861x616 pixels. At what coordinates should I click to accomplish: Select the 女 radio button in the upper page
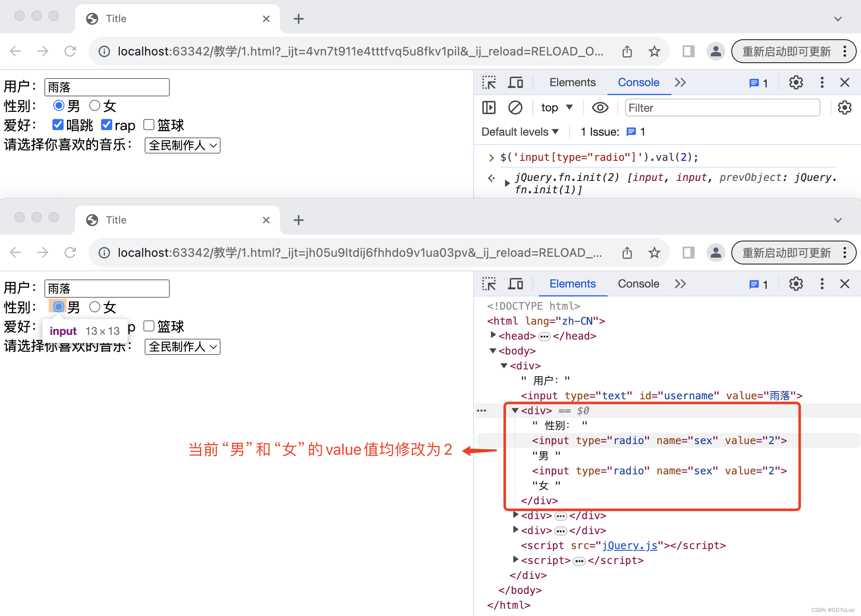pos(95,105)
